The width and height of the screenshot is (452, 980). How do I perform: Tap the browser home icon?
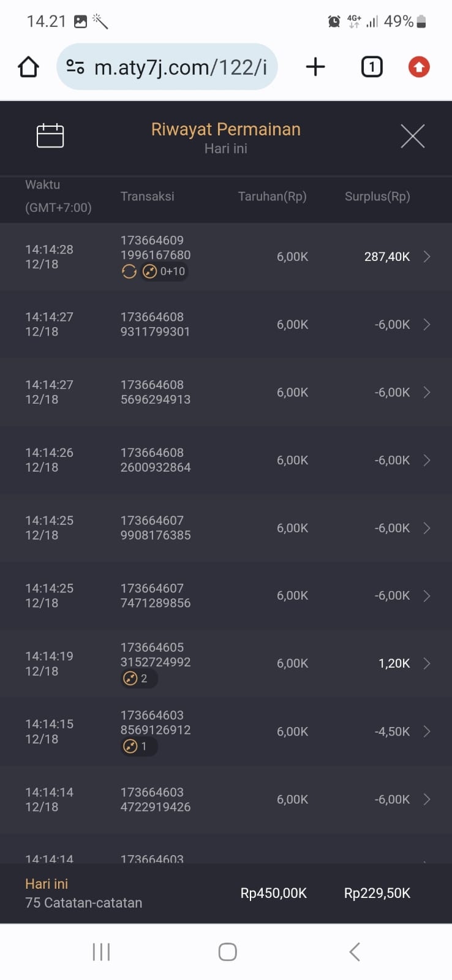click(x=28, y=67)
